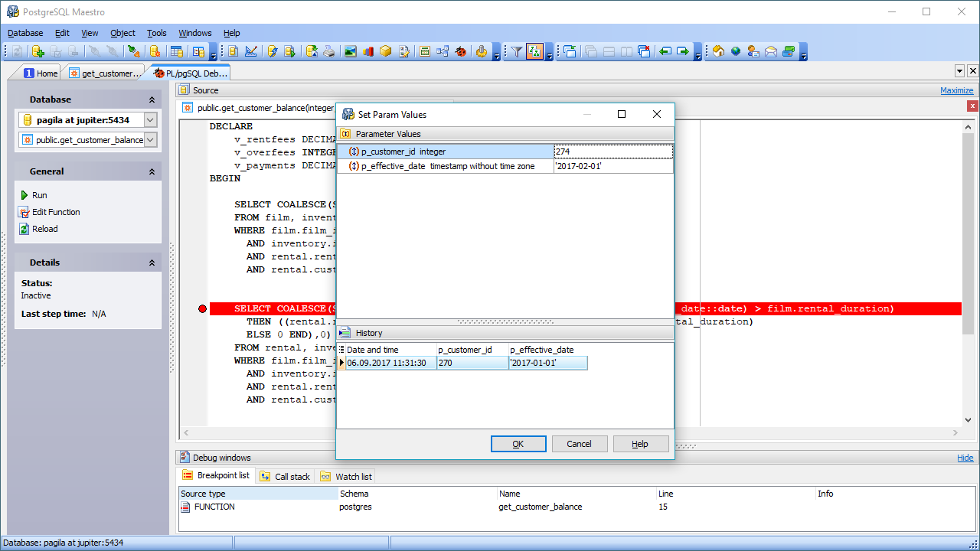Click the ladybug debugger icon in toolbar
Viewport: 980px width, 551px height.
(x=461, y=51)
